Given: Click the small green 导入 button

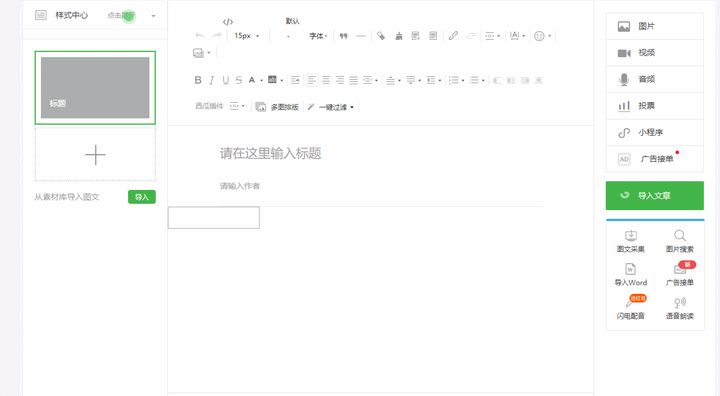Looking at the screenshot, I should click(x=141, y=197).
